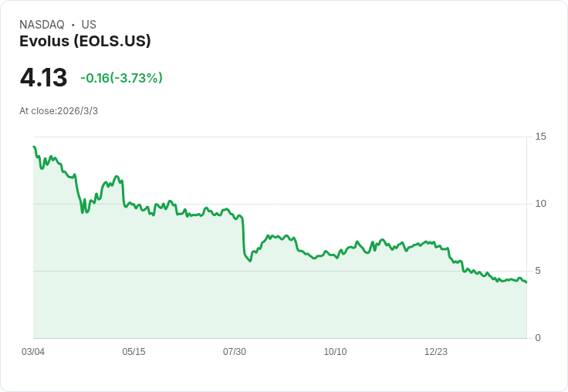This screenshot has height=392, width=568.
Task: Select the 07/30 date on the x-axis
Action: click(x=235, y=352)
